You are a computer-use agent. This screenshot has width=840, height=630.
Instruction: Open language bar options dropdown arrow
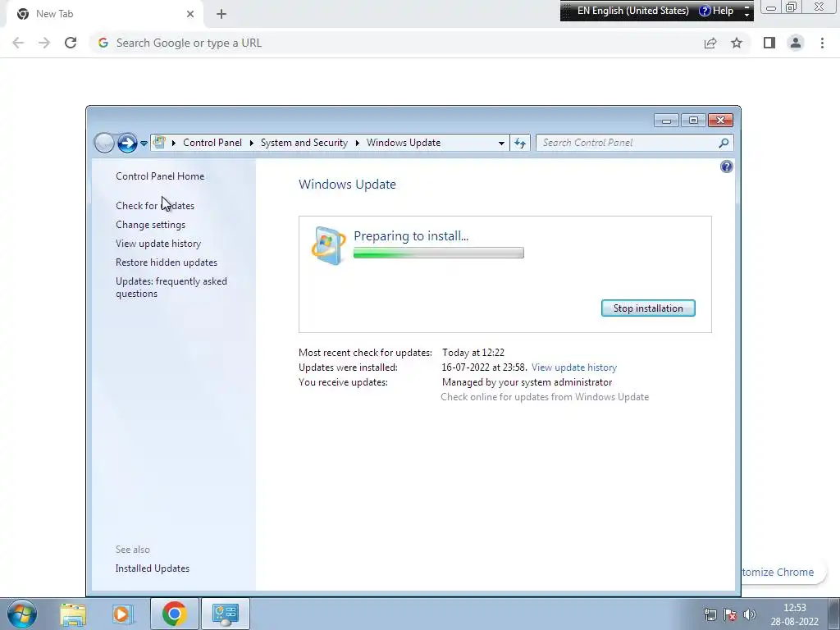coord(746,15)
